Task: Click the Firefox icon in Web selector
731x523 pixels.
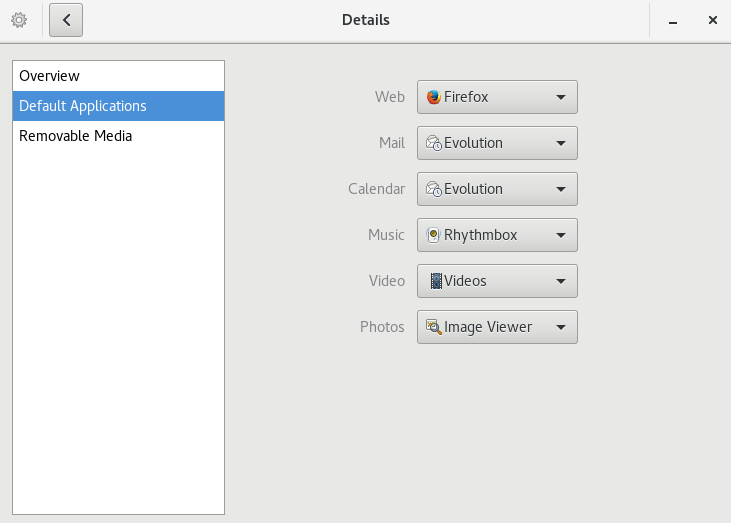Action: [x=434, y=97]
